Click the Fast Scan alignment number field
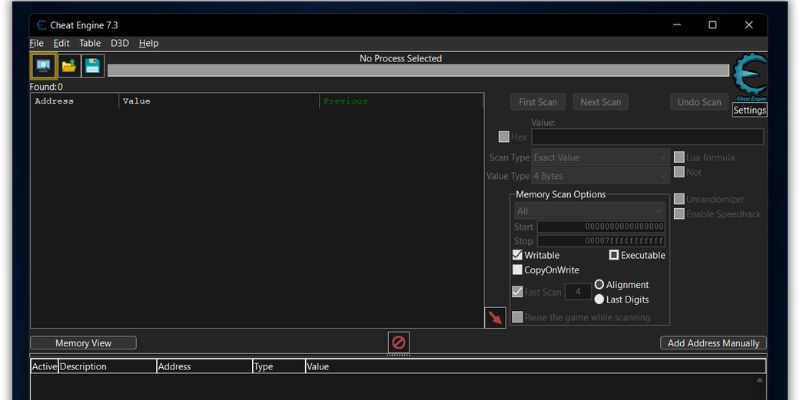This screenshot has height=400, width=800. pyautogui.click(x=578, y=292)
